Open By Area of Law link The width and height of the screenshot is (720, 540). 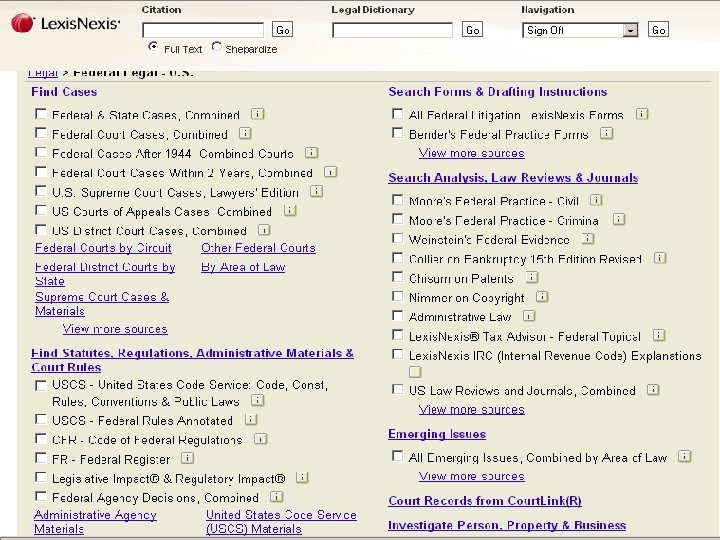243,267
